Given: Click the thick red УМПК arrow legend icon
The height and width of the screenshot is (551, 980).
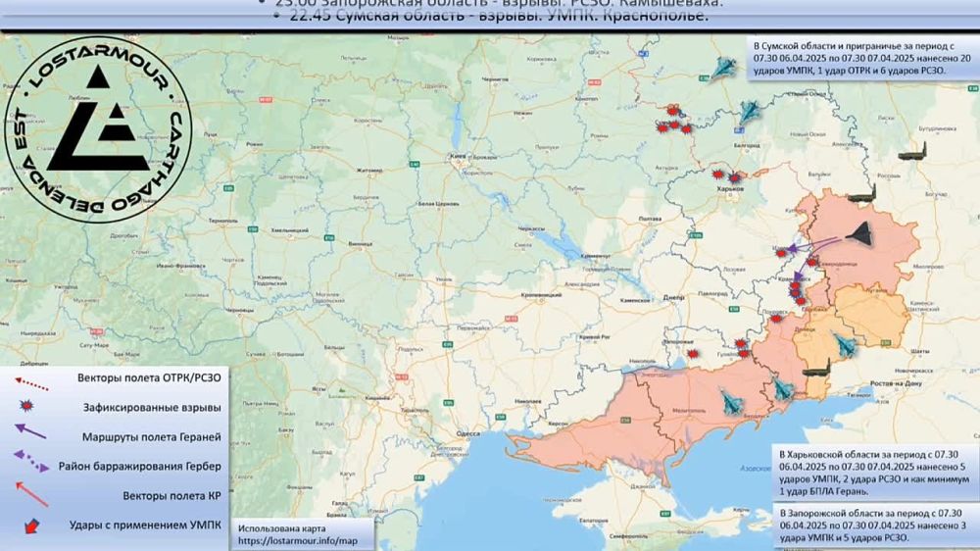Looking at the screenshot, I should click(31, 526).
